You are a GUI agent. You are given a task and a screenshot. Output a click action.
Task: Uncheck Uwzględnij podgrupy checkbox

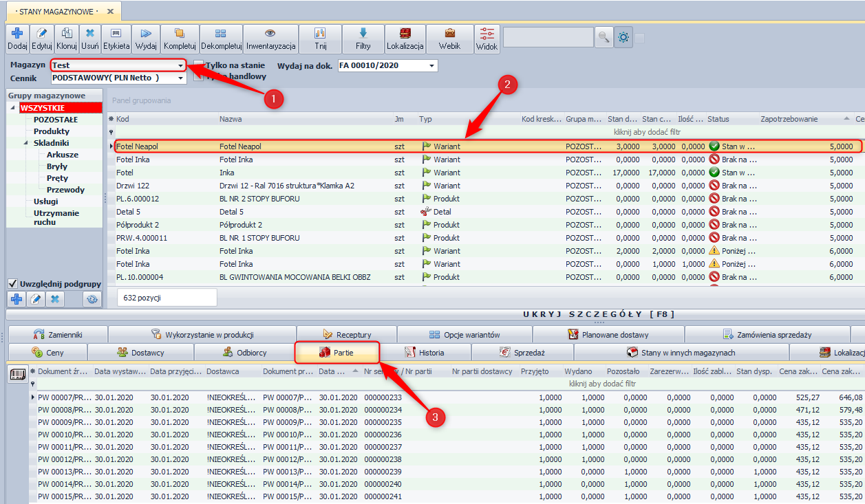pos(12,283)
